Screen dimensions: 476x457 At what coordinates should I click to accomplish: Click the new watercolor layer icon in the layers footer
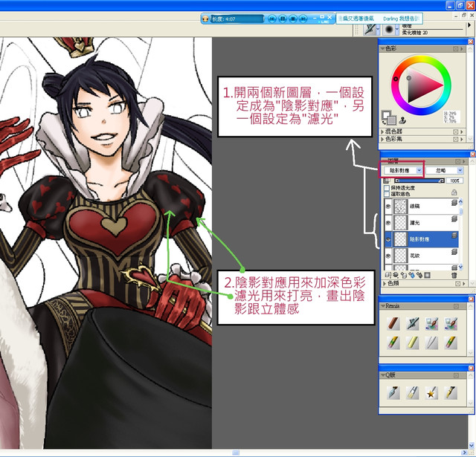pyautogui.click(x=411, y=276)
